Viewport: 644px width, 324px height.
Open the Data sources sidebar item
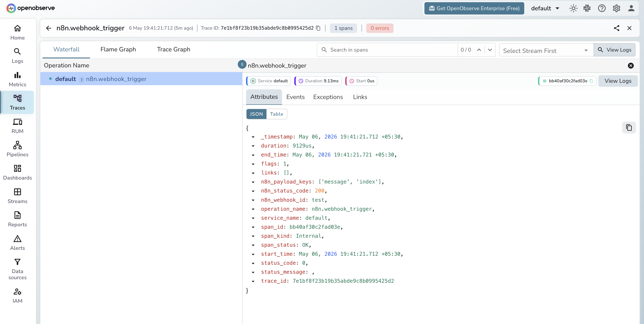18,269
